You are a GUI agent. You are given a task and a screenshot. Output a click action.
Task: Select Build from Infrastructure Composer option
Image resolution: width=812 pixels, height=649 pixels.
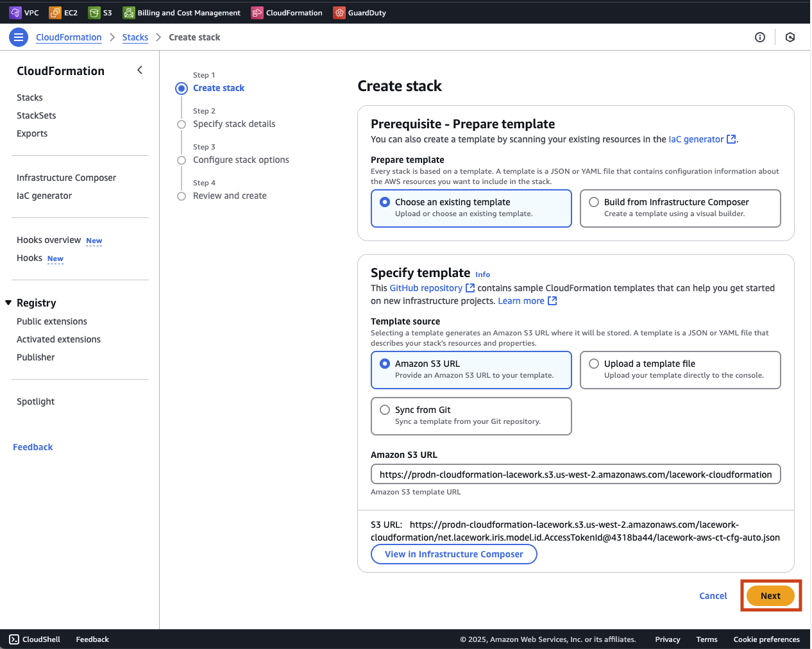tap(681, 208)
